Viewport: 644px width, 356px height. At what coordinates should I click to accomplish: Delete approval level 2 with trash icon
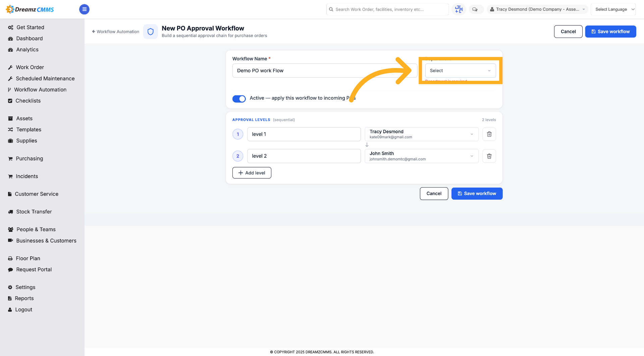coord(489,156)
